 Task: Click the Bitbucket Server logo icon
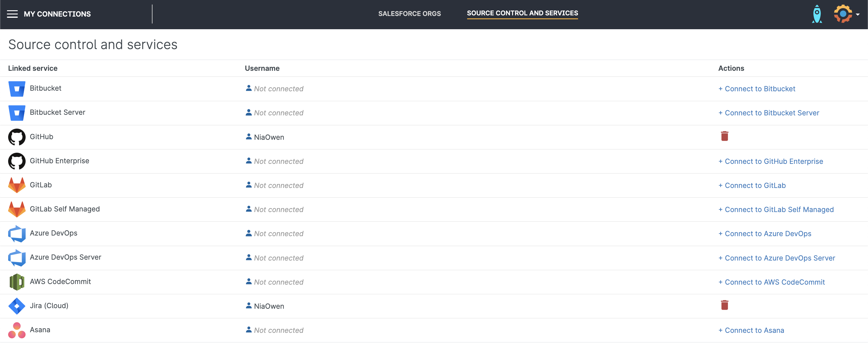tap(17, 113)
